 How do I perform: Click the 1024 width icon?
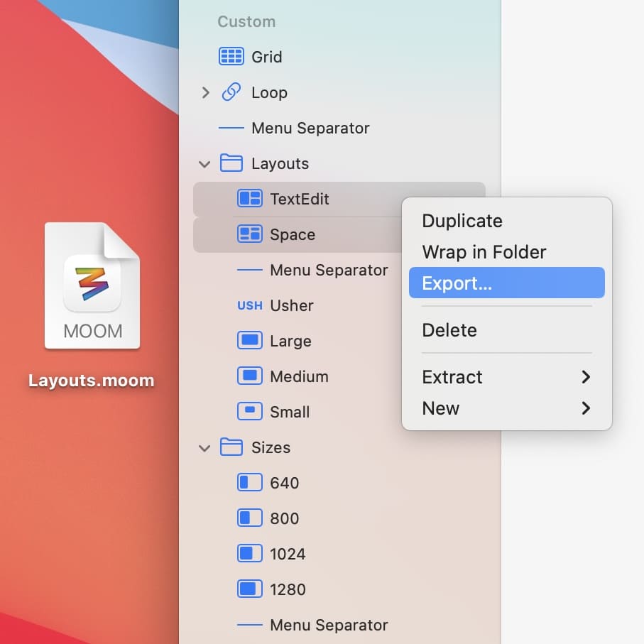250,553
